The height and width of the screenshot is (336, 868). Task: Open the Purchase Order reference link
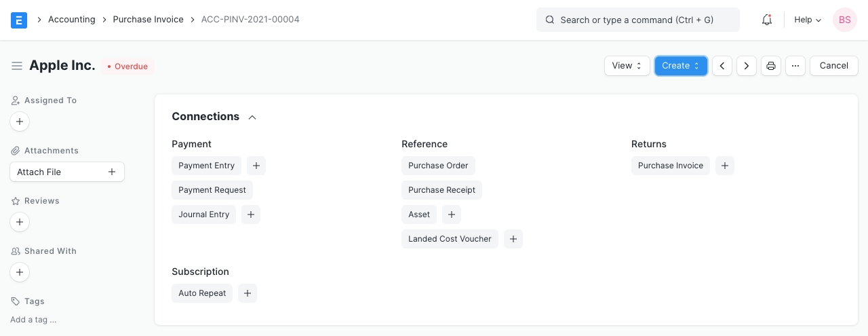(438, 166)
